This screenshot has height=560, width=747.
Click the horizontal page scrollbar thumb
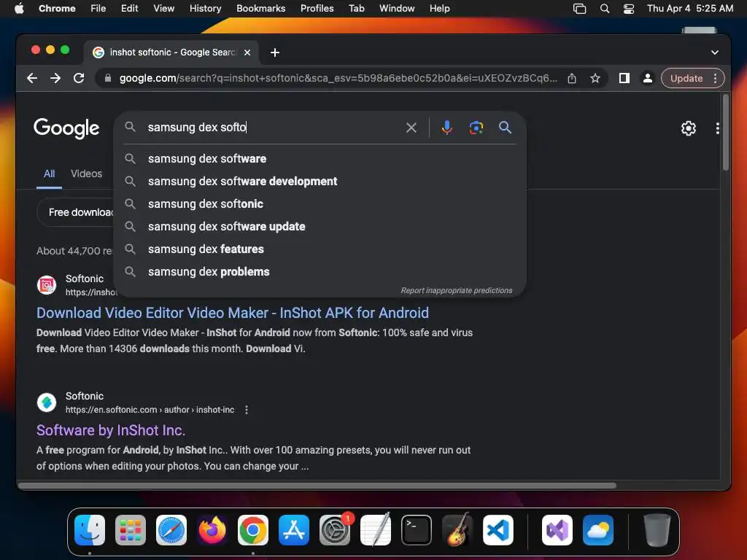(317, 486)
